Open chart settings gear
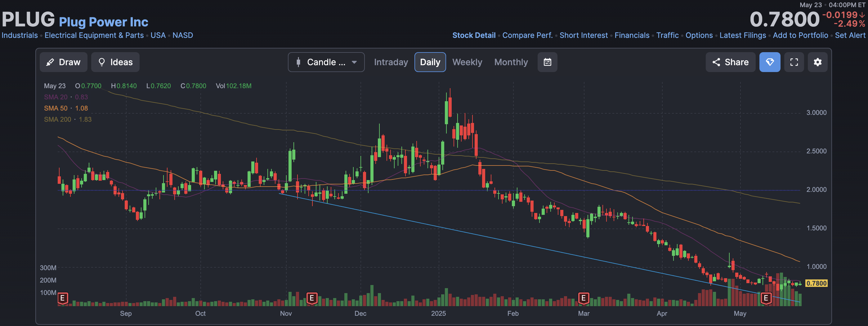868x326 pixels. [817, 62]
